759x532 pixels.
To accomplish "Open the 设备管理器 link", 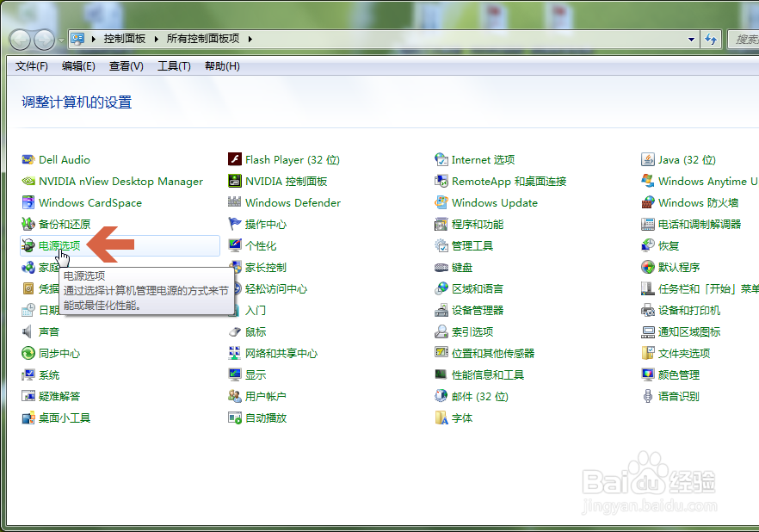I will coord(478,310).
